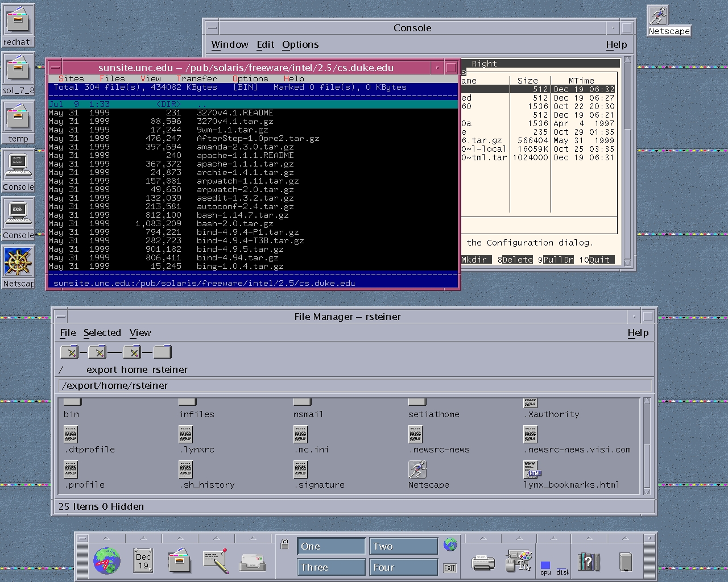The image size is (728, 582).
Task: Select the .profile file icon
Action: (x=71, y=470)
